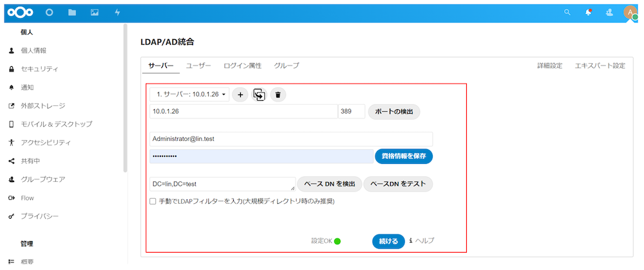Enable manual LDAP filter checkbox
644x270 pixels.
tap(153, 201)
